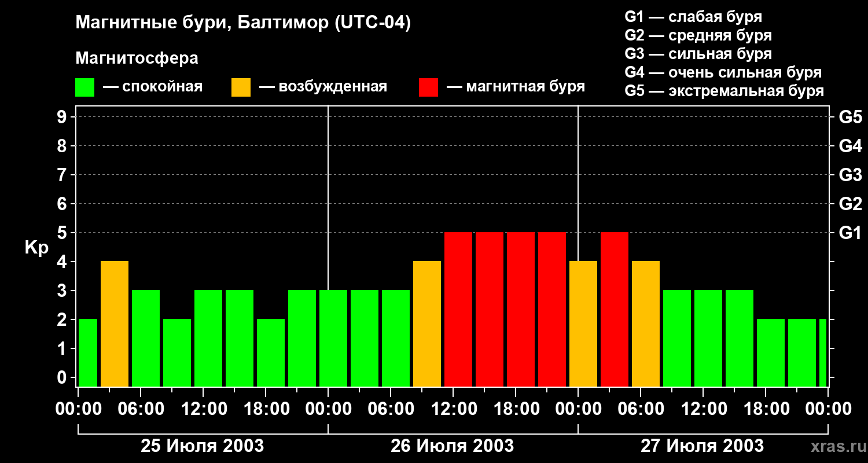Click the 'G1 — слабая буря' legend line

point(693,17)
